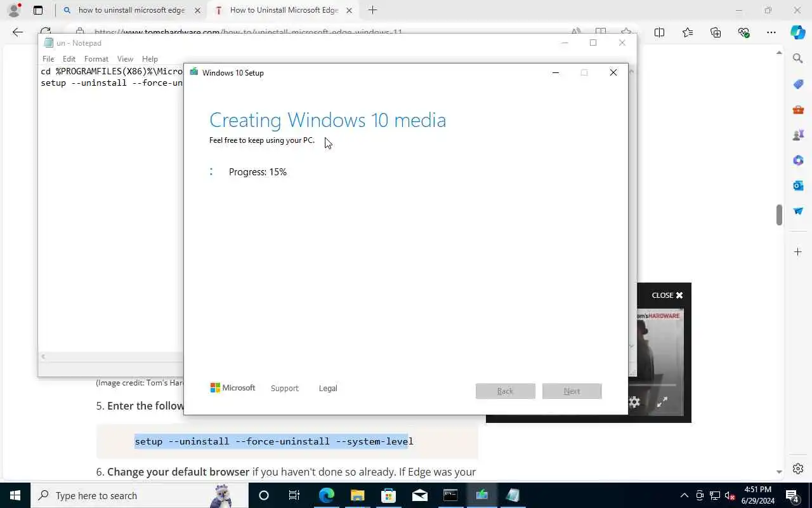The width and height of the screenshot is (812, 508).
Task: Open Tools briefcase icon in sidebar
Action: (x=798, y=109)
